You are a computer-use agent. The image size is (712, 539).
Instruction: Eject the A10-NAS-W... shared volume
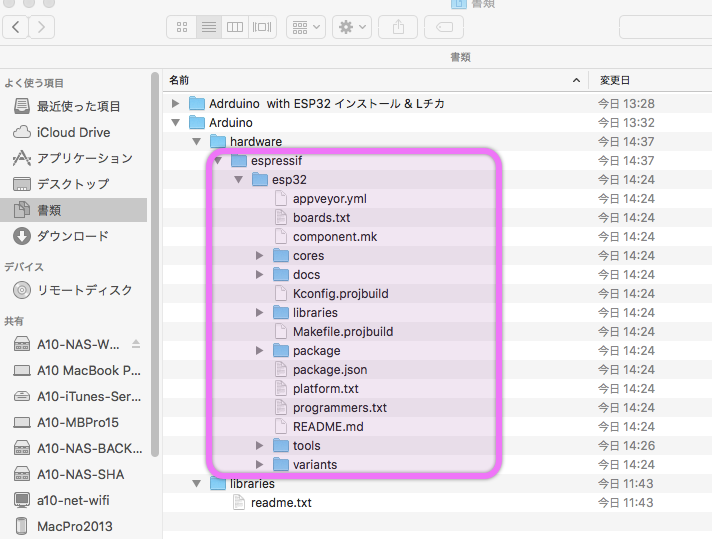pyautogui.click(x=136, y=344)
